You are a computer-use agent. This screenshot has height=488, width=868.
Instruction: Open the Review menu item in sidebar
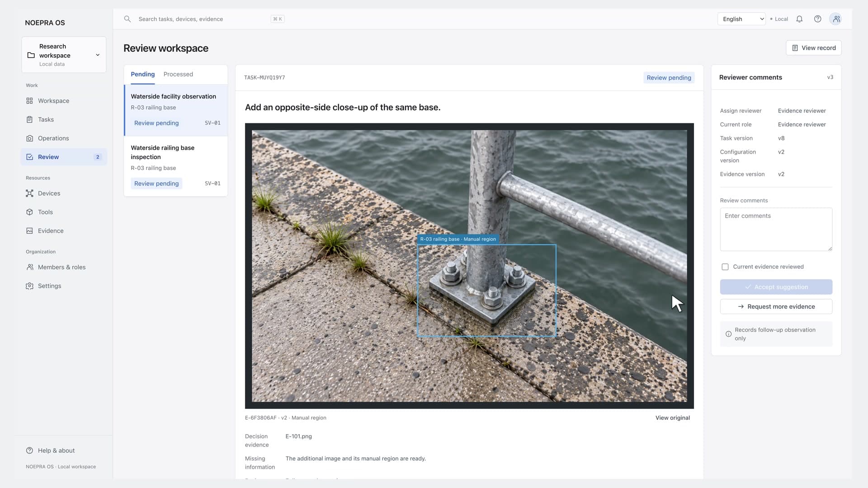click(64, 157)
